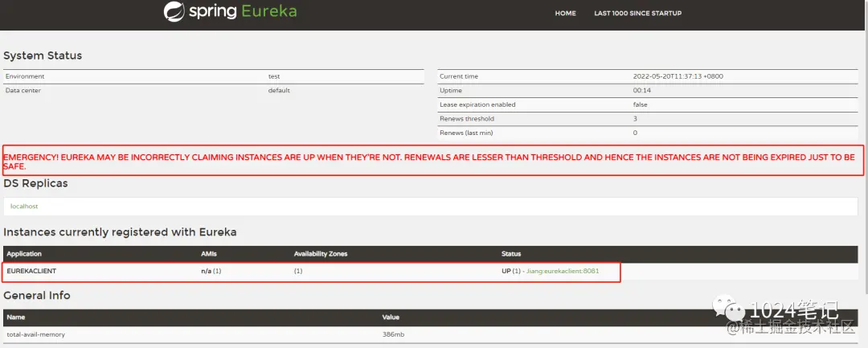
Task: Click the Environment label
Action: coord(25,76)
